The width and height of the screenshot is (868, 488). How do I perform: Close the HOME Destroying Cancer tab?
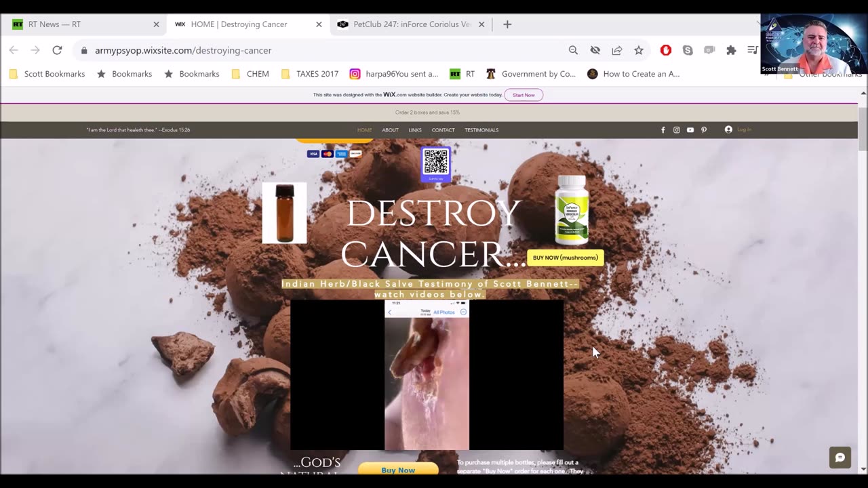coord(319,24)
